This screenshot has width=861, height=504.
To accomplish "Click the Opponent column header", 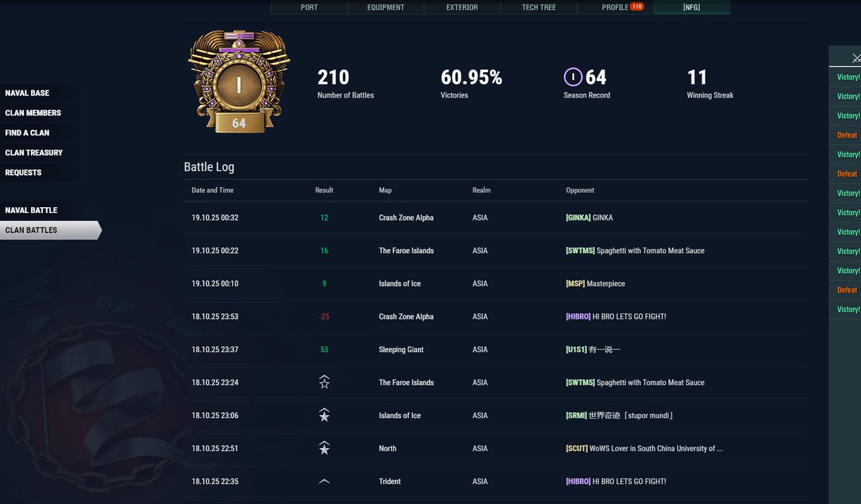I will click(580, 191).
